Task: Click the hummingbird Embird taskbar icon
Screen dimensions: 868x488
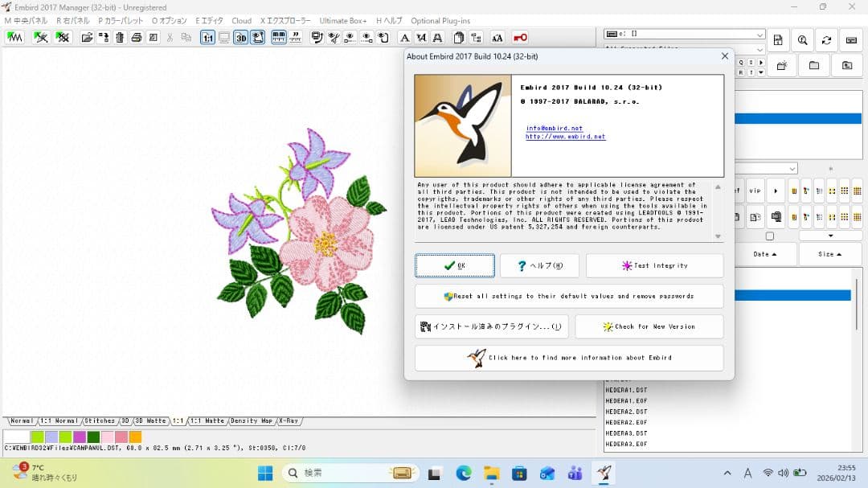Action: (603, 474)
